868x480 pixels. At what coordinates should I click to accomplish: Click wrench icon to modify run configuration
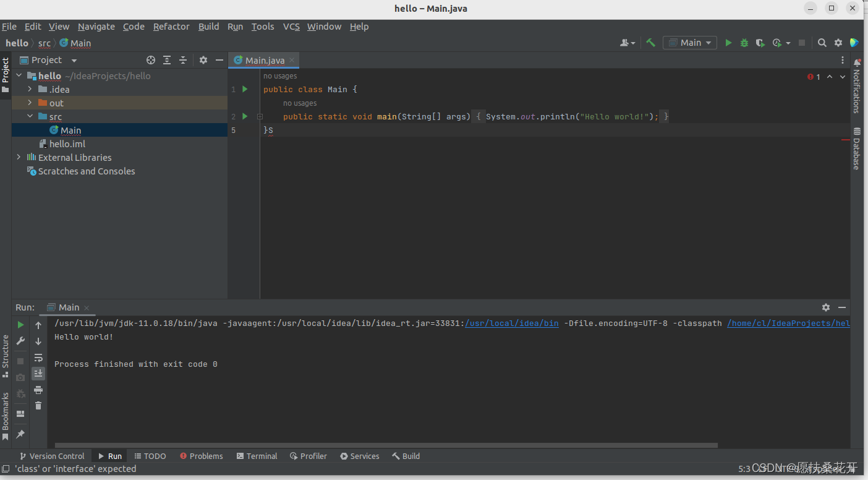[20, 341]
